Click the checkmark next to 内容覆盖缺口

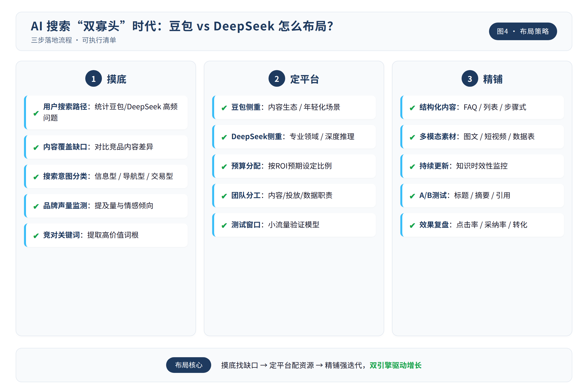coord(36,147)
